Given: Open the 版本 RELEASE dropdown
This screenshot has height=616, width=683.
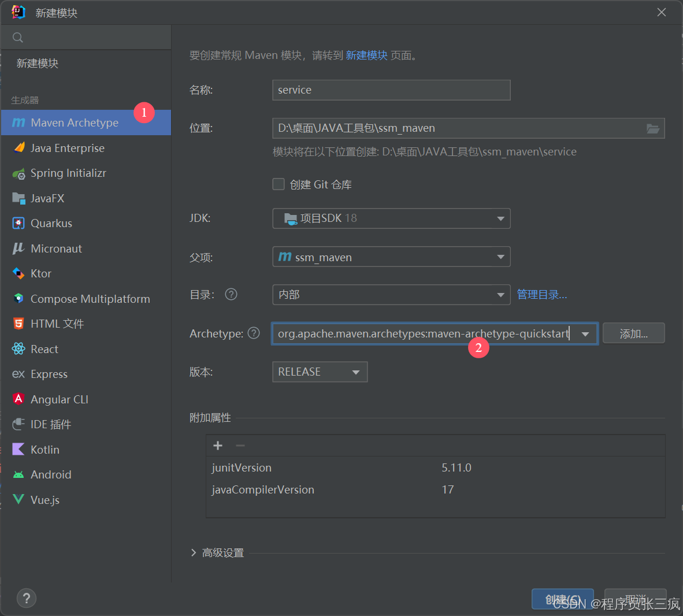Looking at the screenshot, I should [x=320, y=372].
